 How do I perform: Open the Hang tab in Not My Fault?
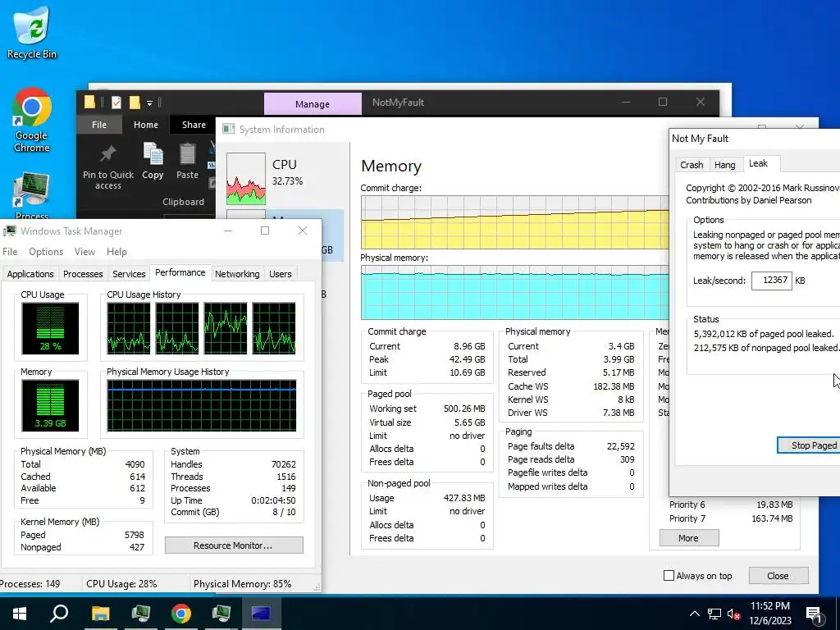pyautogui.click(x=725, y=164)
